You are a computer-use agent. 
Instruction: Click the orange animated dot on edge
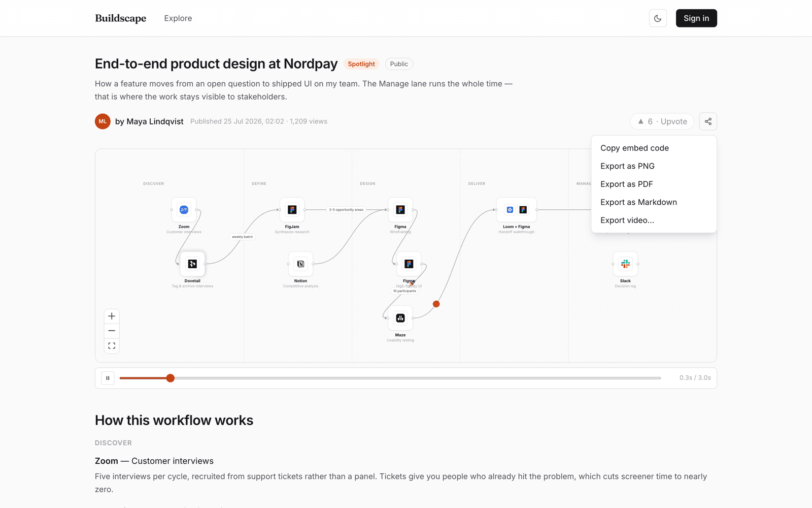pyautogui.click(x=436, y=304)
